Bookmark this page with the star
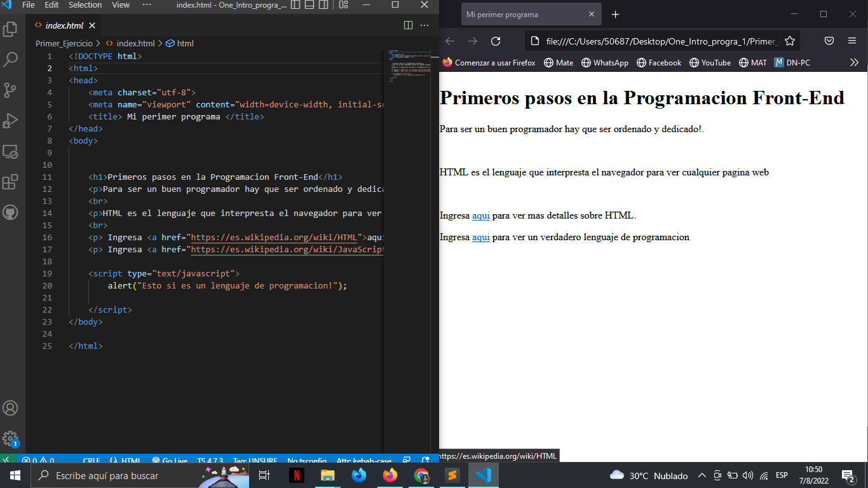This screenshot has height=488, width=868. pos(790,41)
